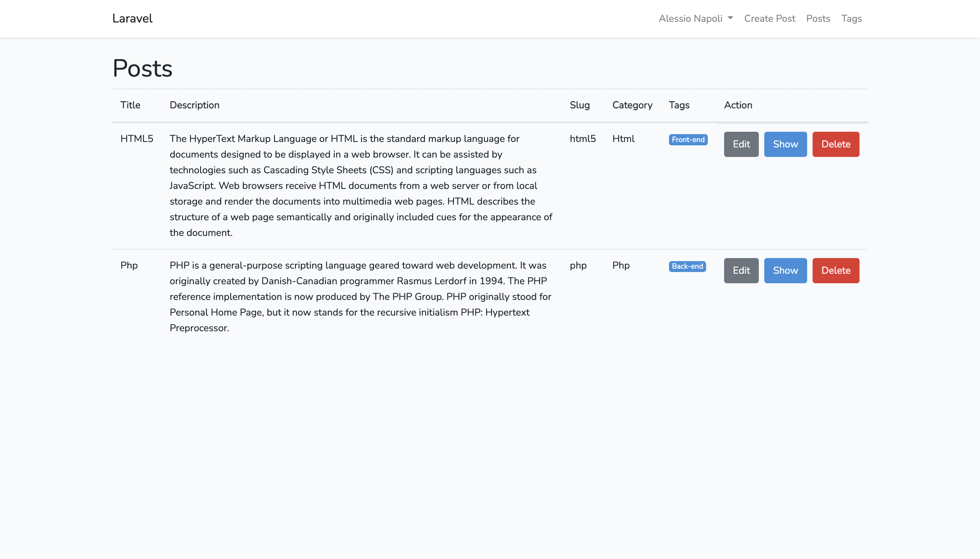The height and width of the screenshot is (559, 980).
Task: Expand the dropdown caret beside Alessio Napoli
Action: [x=730, y=18]
